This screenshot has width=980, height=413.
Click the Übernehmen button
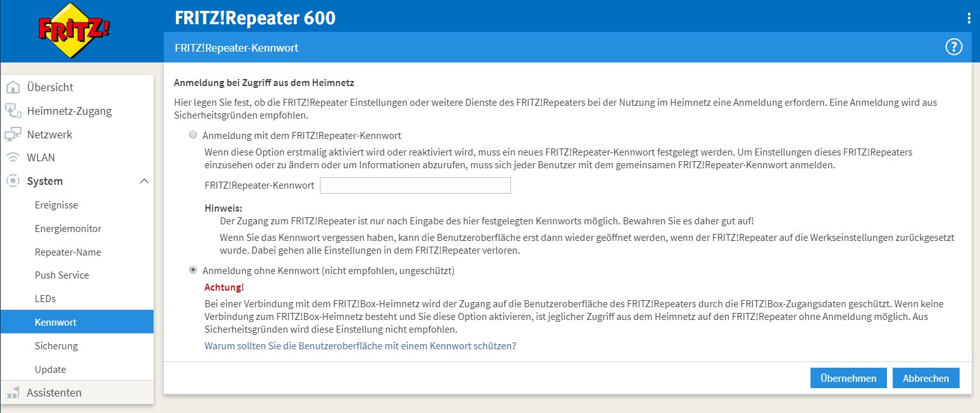(848, 378)
